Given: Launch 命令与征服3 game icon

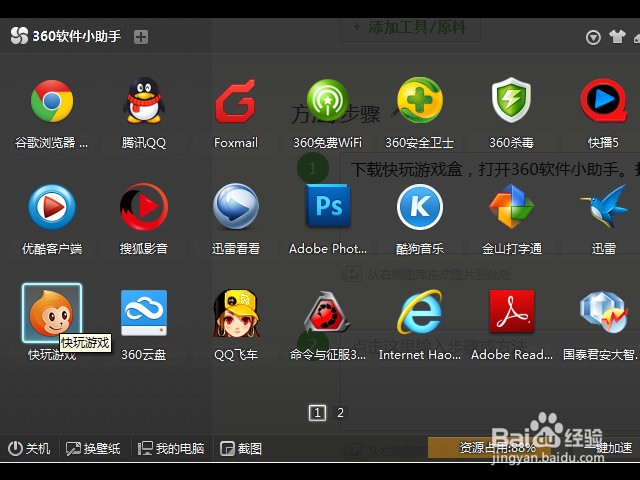Looking at the screenshot, I should tap(327, 312).
